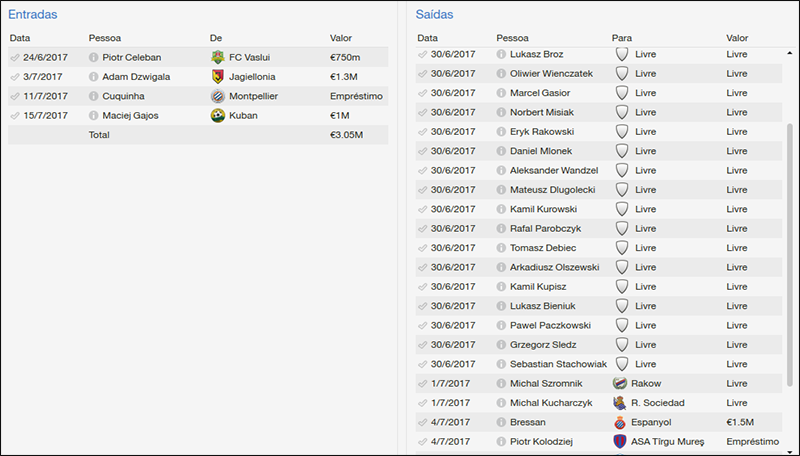Click the Montpellier club badge icon
The width and height of the screenshot is (800, 456).
coord(218,96)
